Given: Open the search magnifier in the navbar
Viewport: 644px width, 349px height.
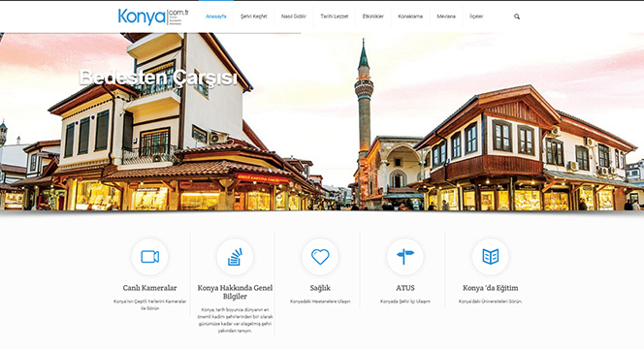Looking at the screenshot, I should pyautogui.click(x=517, y=16).
